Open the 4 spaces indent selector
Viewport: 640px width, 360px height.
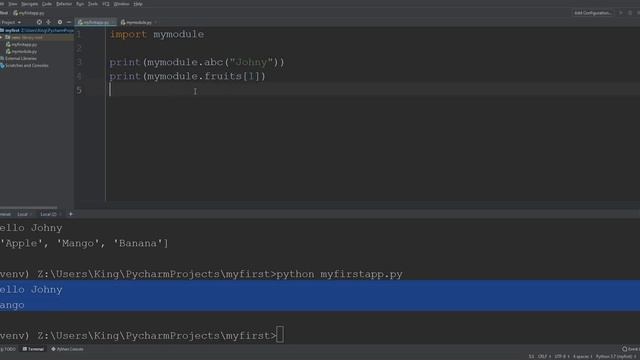[582, 356]
